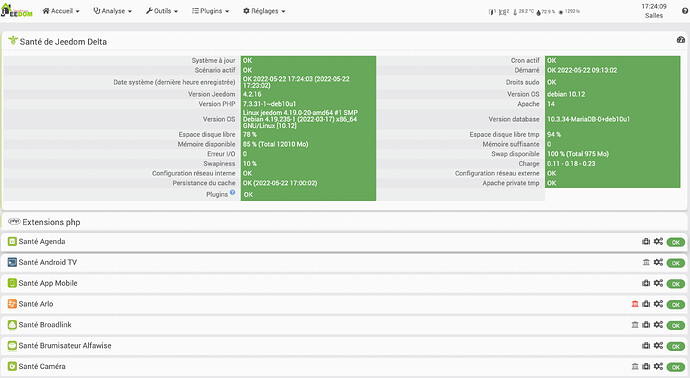Image resolution: width=690 pixels, height=378 pixels.
Task: Click the grey building icon on Caméra row
Action: coord(635,366)
